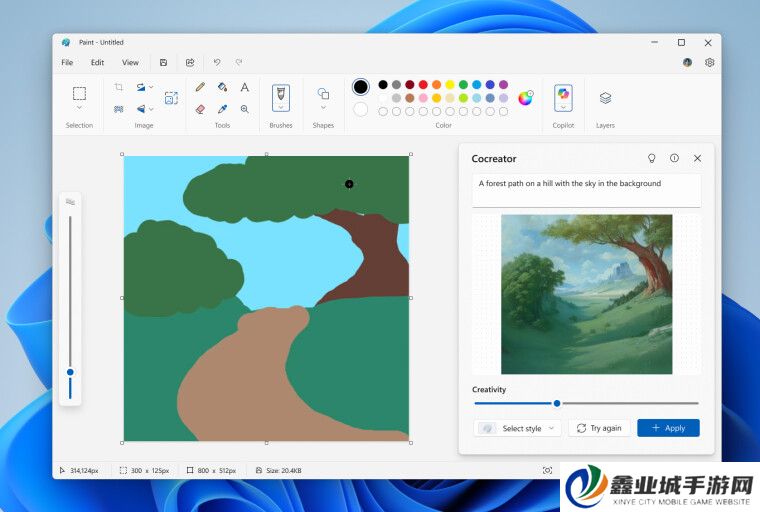Select the Pencil tool
760x512 pixels.
200,87
